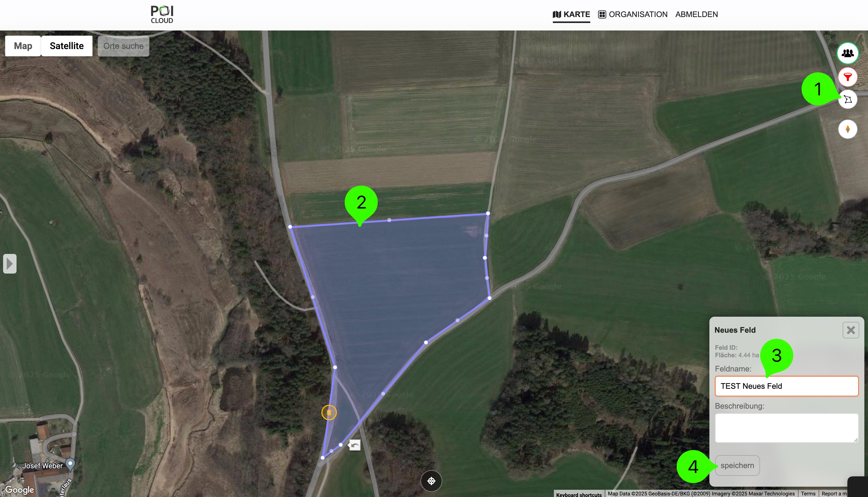868x497 pixels.
Task: Switch to Satellite view
Action: coord(67,46)
